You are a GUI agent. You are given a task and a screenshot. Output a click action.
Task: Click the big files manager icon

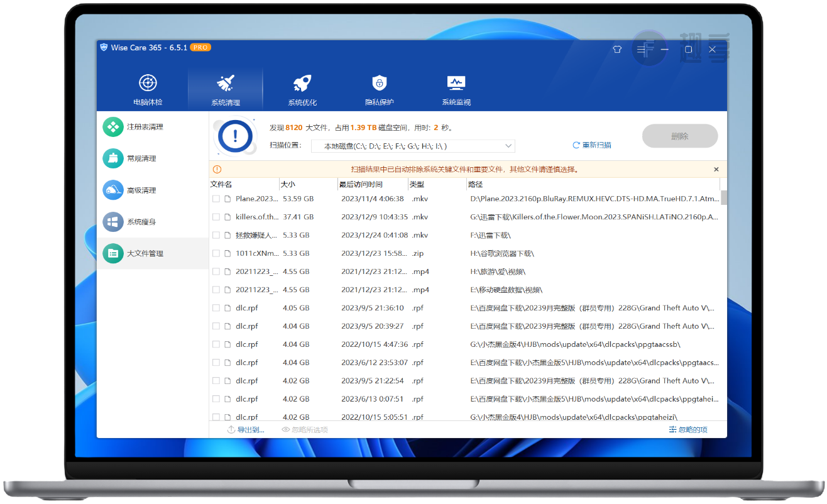click(113, 253)
